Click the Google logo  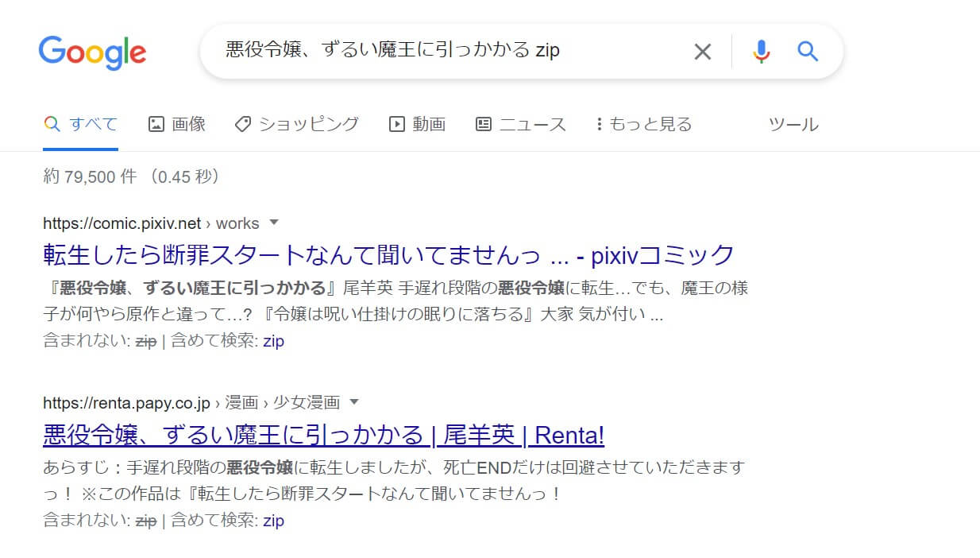coord(92,52)
